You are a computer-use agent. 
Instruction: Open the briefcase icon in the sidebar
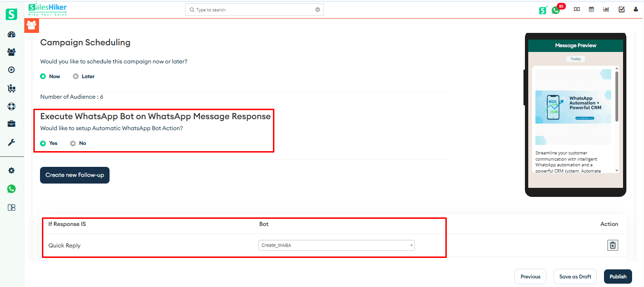click(x=11, y=123)
